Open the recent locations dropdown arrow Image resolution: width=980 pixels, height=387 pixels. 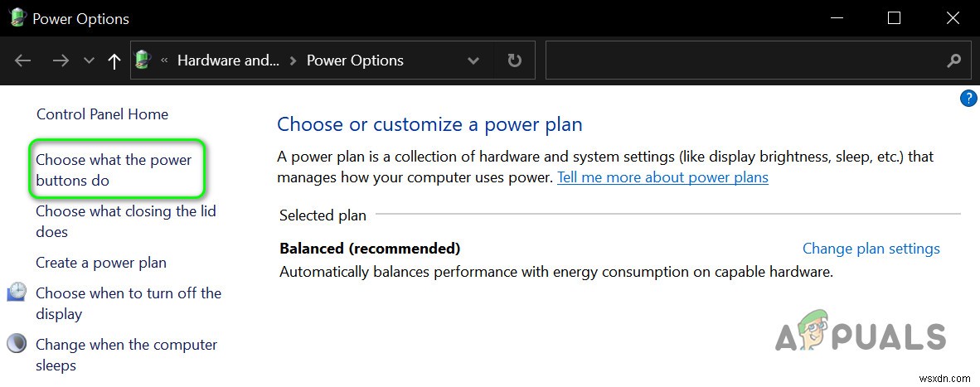click(89, 60)
